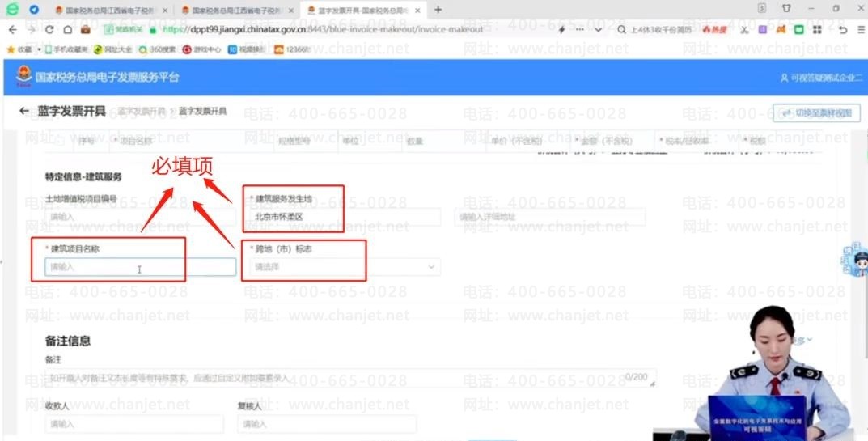Click the green padlock security icon
Image resolution: width=868 pixels, height=441 pixels.
(153, 29)
